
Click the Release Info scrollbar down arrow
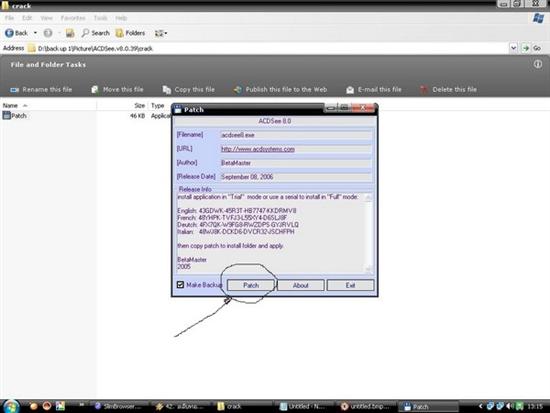click(368, 269)
